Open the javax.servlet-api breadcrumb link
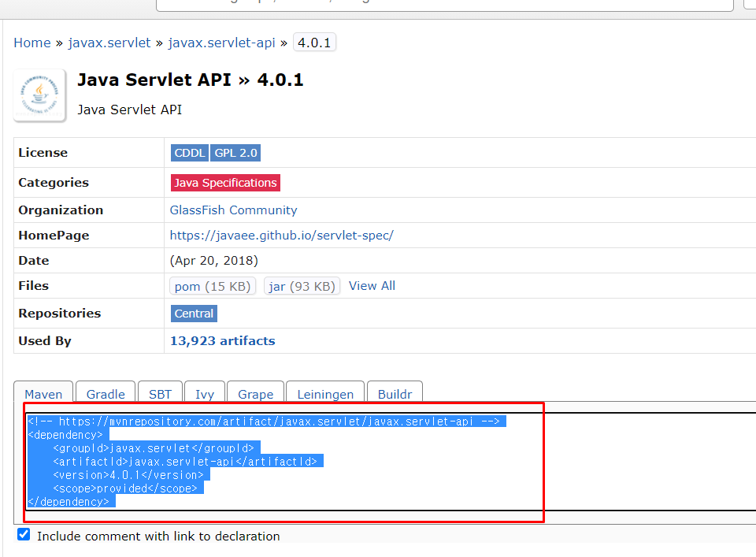This screenshot has width=756, height=557. tap(221, 43)
